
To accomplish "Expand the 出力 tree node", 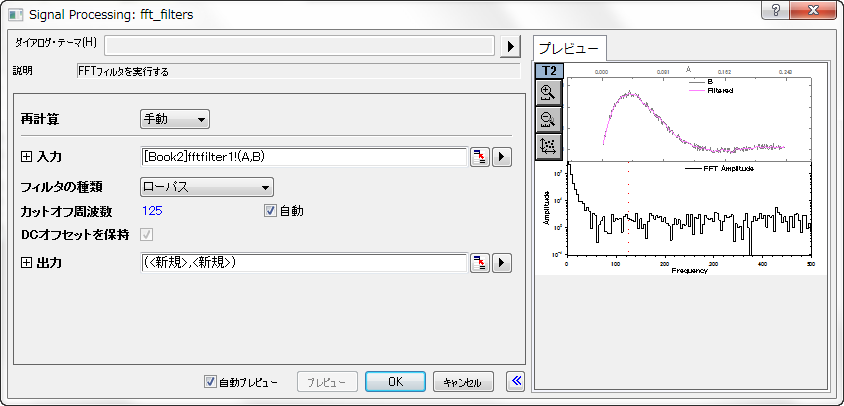I will pos(26,263).
